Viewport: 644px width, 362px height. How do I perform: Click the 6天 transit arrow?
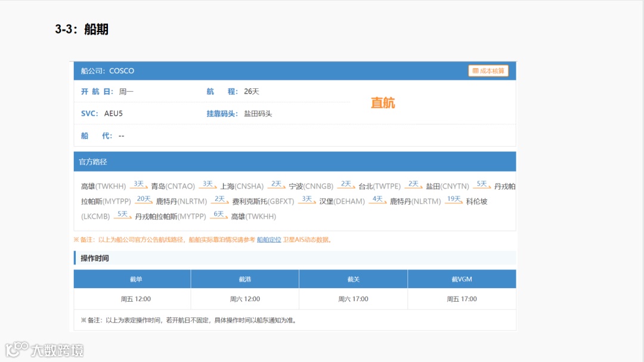218,215
